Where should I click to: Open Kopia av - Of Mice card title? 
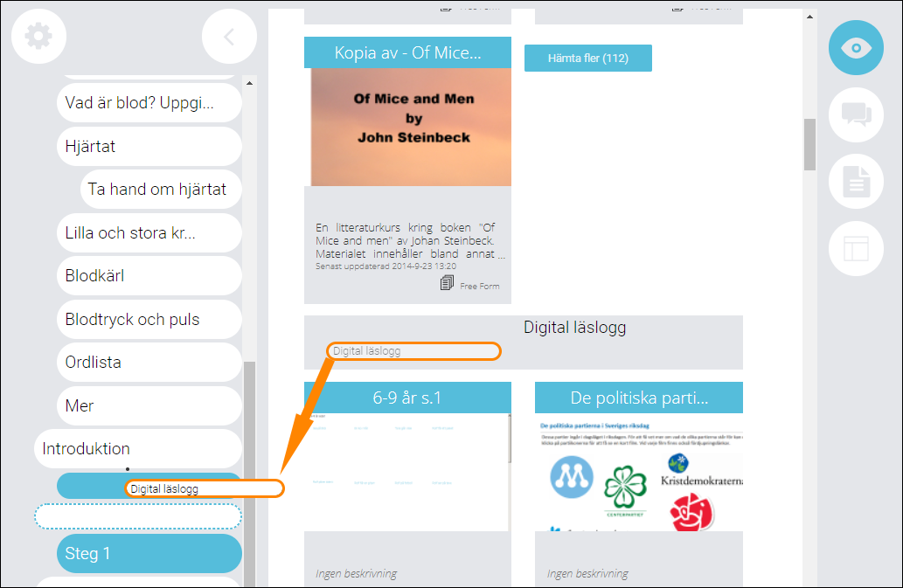click(x=407, y=53)
